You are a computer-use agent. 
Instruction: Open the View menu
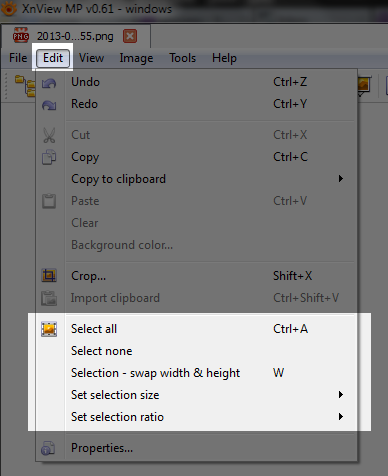pyautogui.click(x=91, y=58)
